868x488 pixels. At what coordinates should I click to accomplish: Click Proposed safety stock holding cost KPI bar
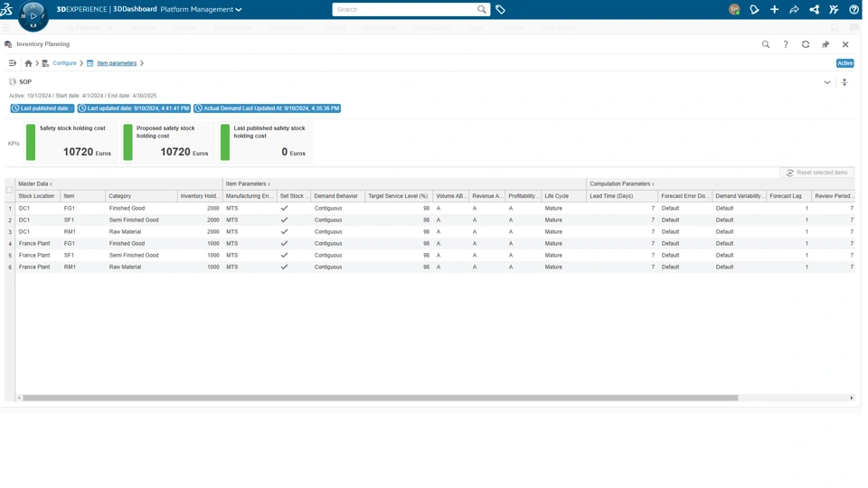tap(127, 142)
